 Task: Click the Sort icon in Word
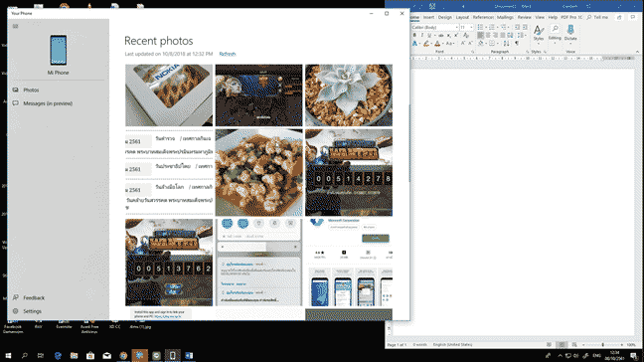[507, 43]
